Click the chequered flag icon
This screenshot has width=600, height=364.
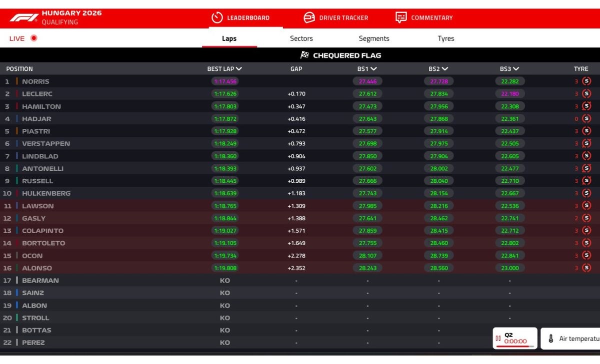pos(304,55)
